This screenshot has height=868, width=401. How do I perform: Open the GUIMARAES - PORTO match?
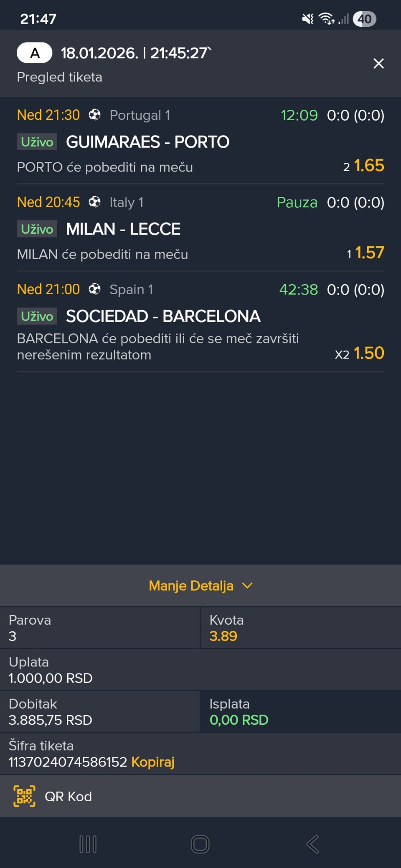pyautogui.click(x=147, y=142)
